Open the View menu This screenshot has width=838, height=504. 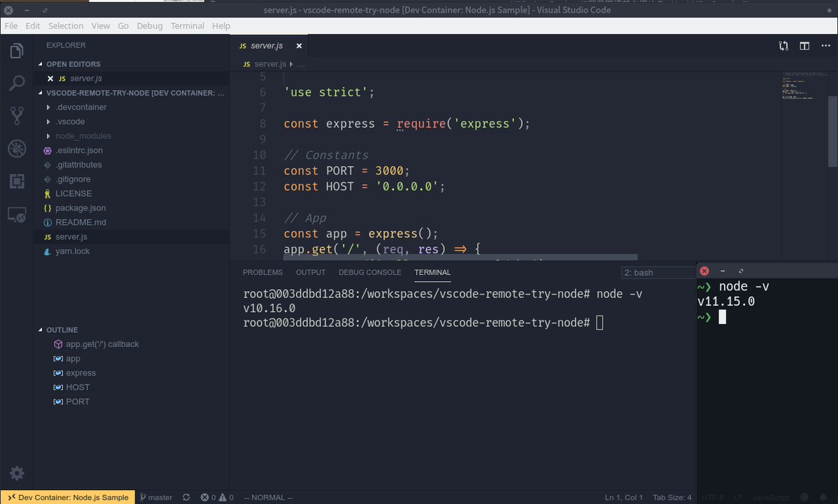click(101, 26)
